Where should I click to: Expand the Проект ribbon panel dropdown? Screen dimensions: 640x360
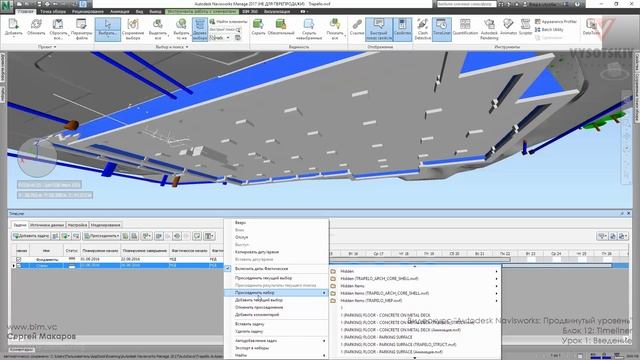tap(47, 47)
